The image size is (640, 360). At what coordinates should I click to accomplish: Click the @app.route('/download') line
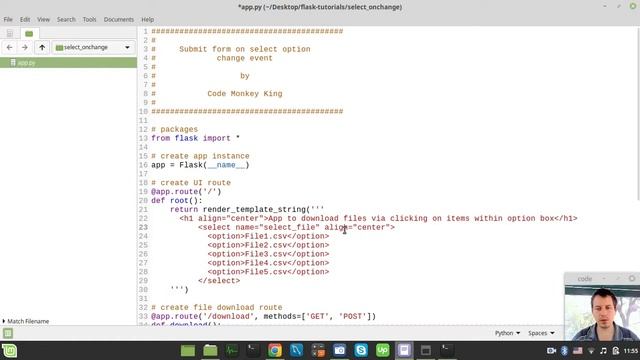pos(264,316)
